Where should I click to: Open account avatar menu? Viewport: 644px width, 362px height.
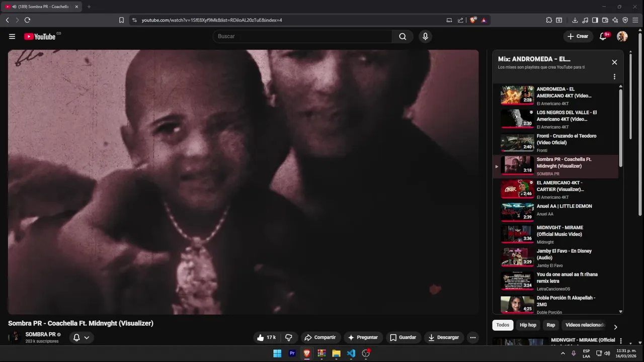tap(622, 36)
